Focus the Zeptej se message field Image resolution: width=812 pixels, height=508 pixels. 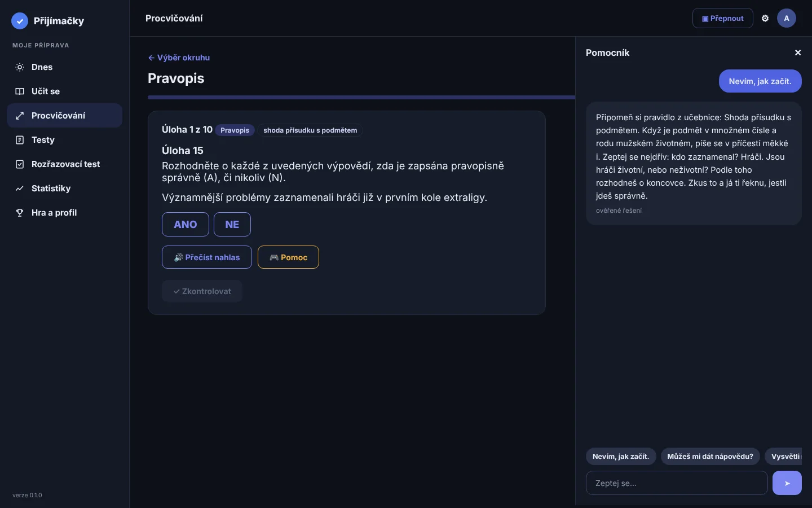tap(677, 483)
